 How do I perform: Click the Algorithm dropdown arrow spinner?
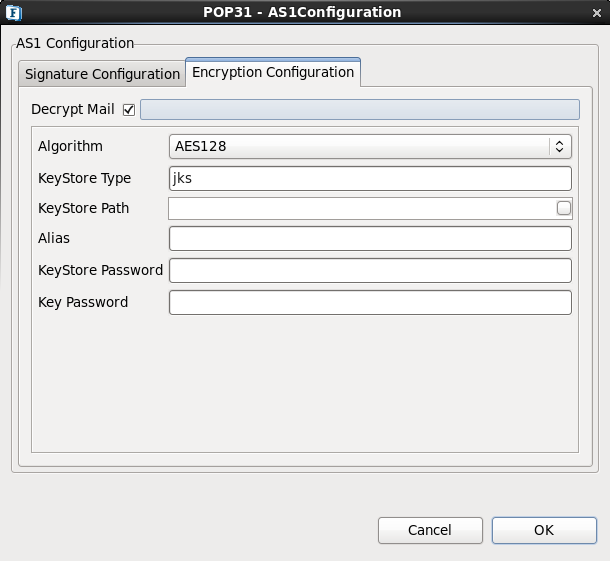(x=560, y=146)
